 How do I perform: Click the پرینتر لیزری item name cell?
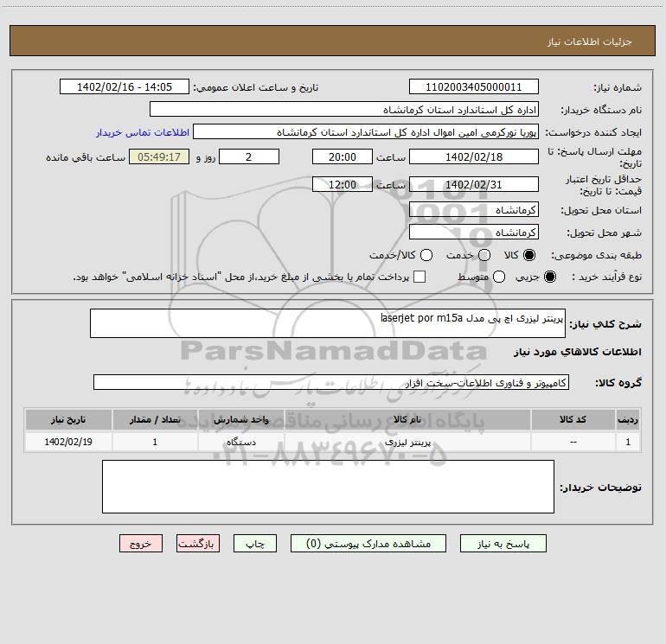pyautogui.click(x=407, y=442)
